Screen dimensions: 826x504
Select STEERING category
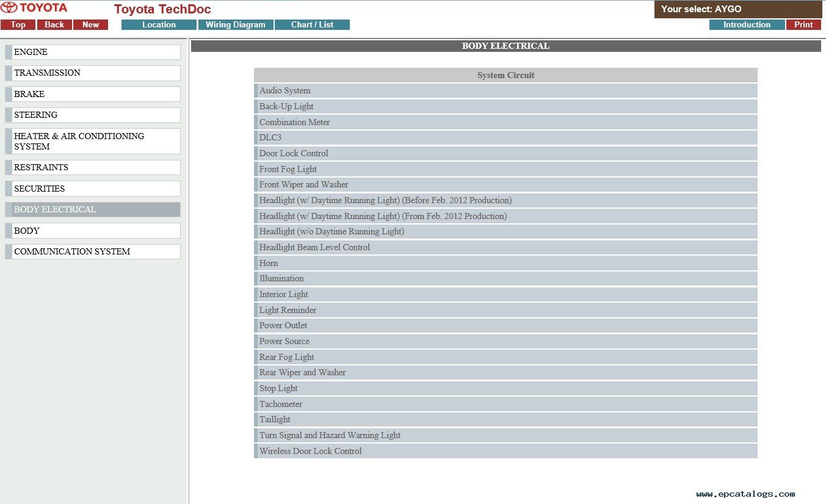pos(93,115)
